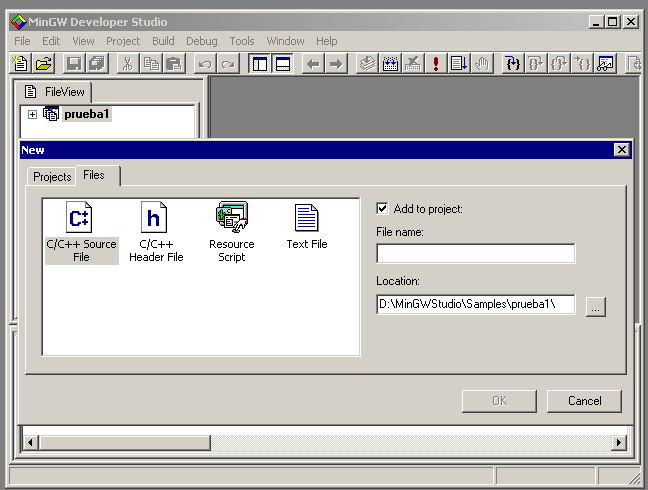The width and height of the screenshot is (648, 490).
Task: Open the Edit menu
Action: 51,41
